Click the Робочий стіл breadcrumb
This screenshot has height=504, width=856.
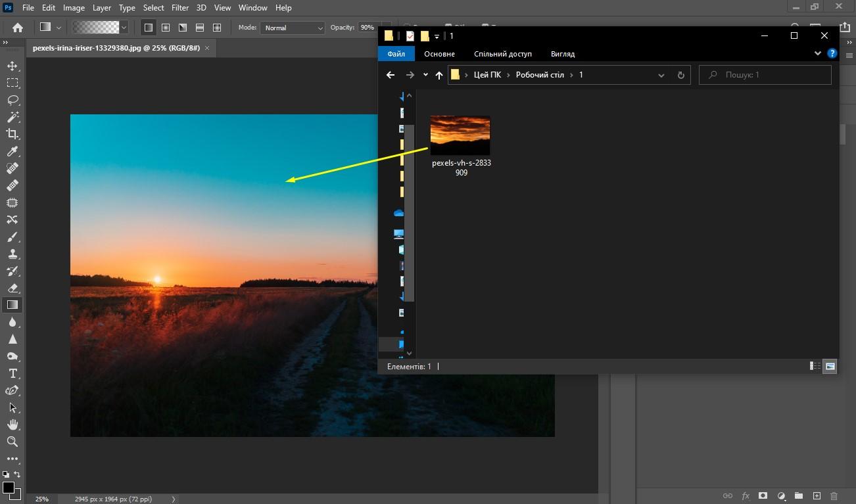(540, 75)
